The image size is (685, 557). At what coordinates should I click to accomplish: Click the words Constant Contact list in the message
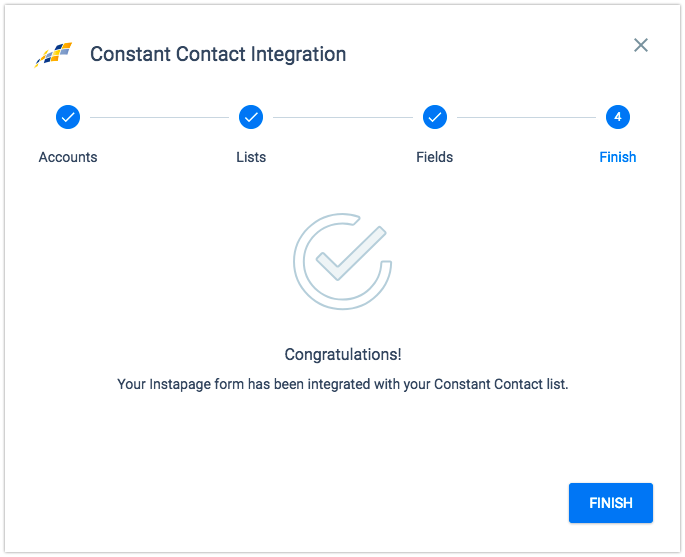500,384
